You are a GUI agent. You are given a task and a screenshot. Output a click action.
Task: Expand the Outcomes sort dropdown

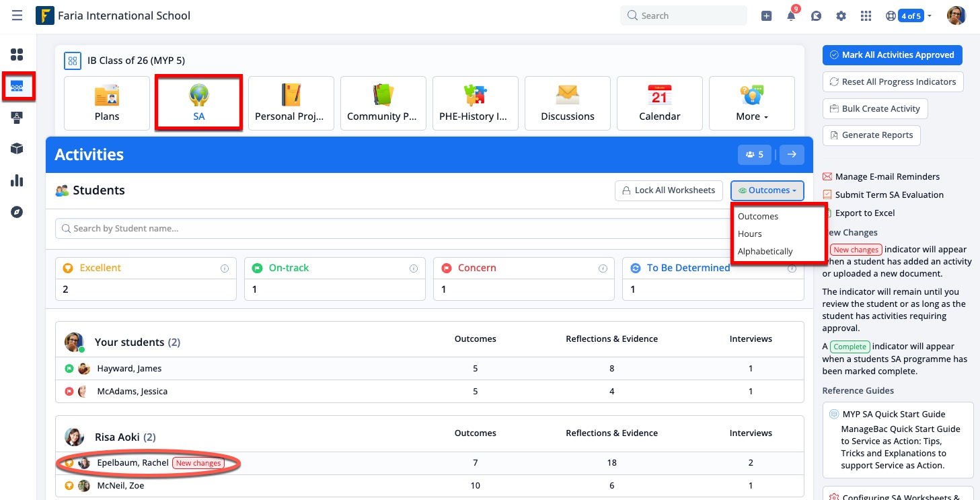[x=767, y=190]
